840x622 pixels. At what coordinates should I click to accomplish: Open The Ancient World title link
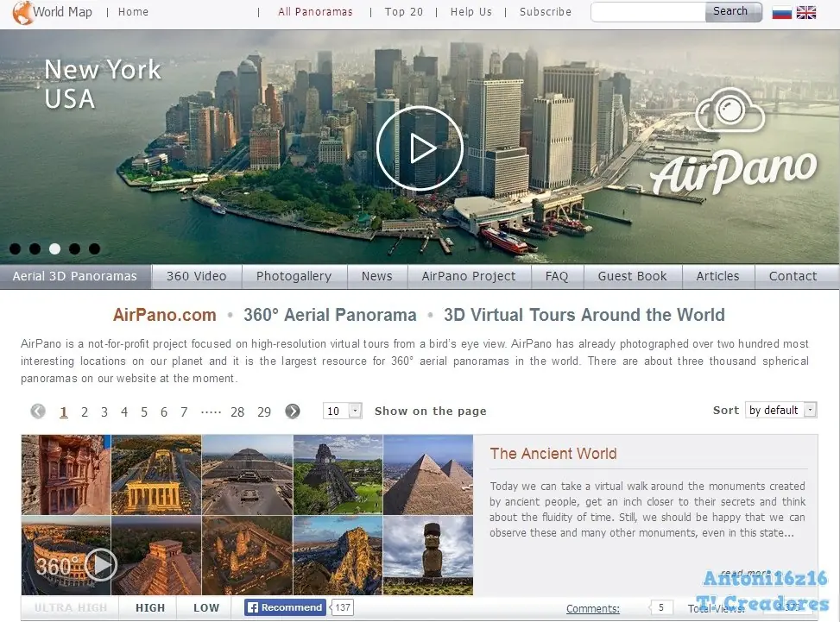pyautogui.click(x=553, y=454)
